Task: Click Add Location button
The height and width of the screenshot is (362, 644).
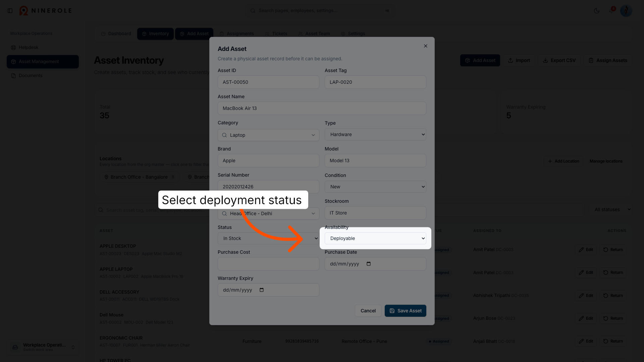Action: pyautogui.click(x=563, y=161)
